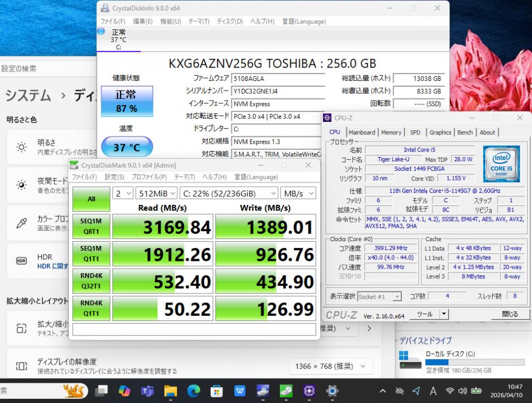Click the green All benchmark button
532x403 pixels.
click(x=92, y=199)
